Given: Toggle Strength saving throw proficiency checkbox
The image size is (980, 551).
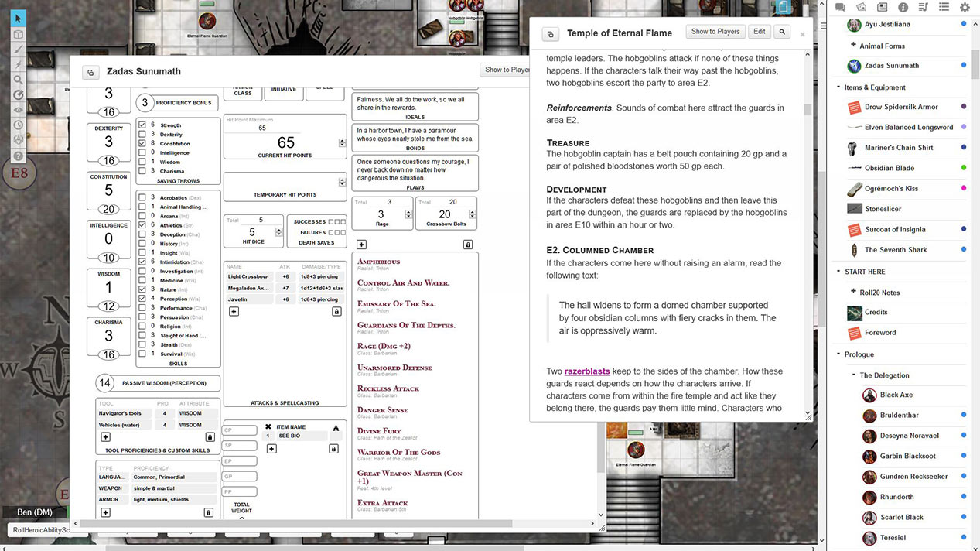Looking at the screenshot, I should point(142,125).
